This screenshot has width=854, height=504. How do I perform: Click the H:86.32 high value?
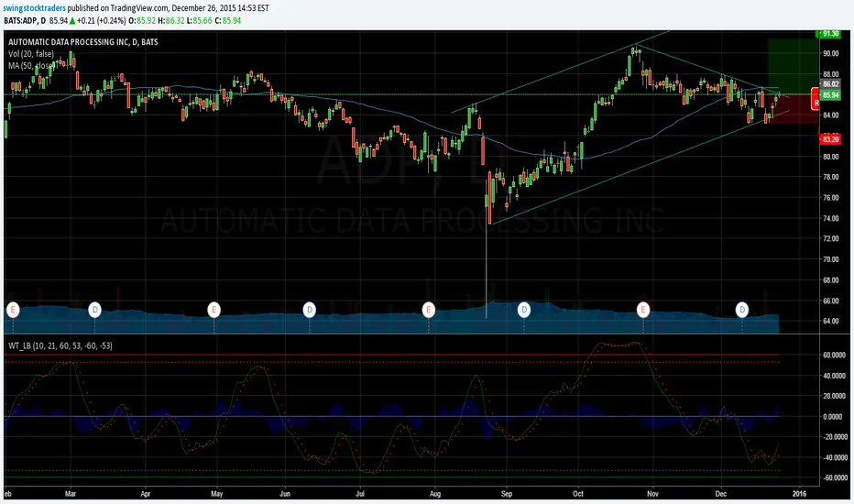171,21
